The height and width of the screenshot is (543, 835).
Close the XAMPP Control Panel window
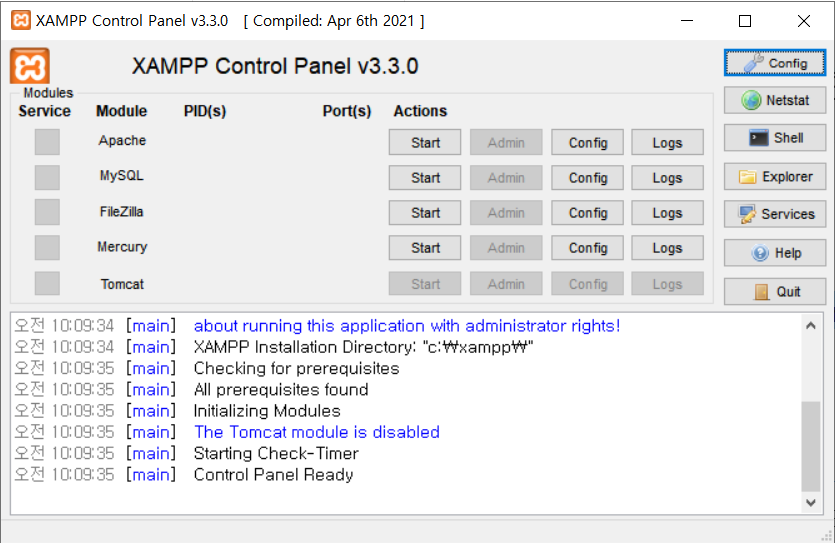point(804,21)
